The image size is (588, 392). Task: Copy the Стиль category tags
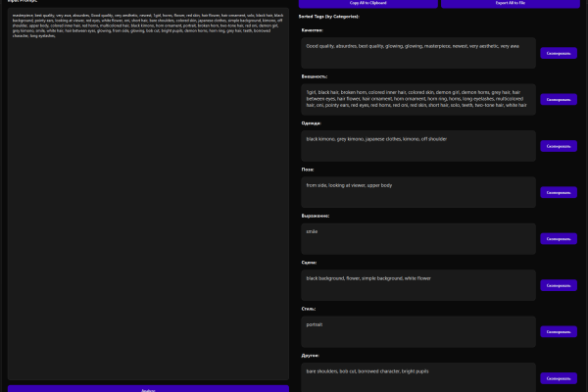[559, 331]
